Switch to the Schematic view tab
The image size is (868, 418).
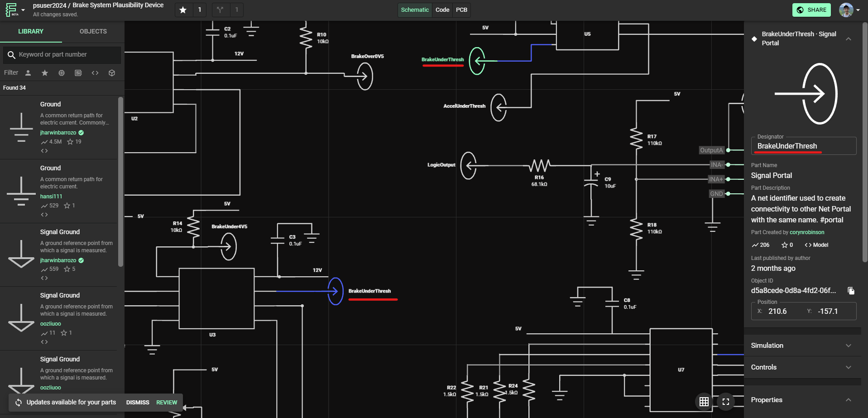pos(415,10)
